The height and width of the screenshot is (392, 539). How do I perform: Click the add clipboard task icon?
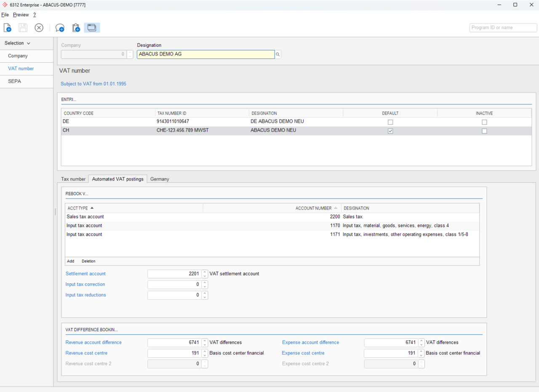76,28
